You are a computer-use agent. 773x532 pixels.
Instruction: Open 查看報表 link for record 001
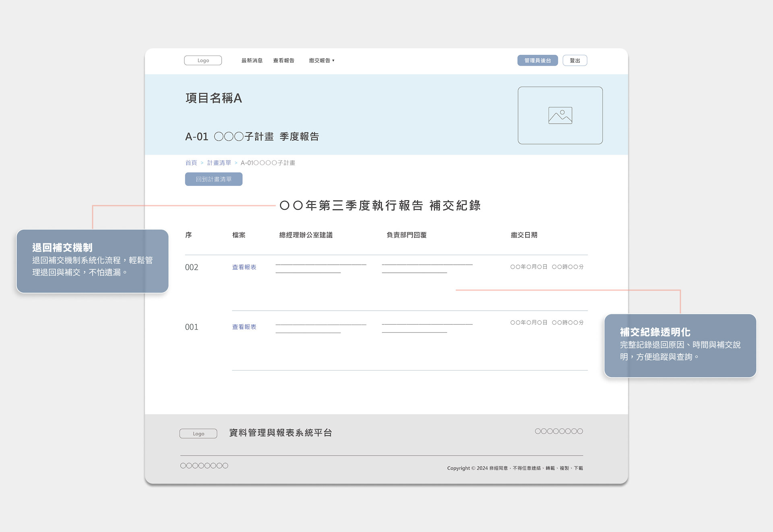pyautogui.click(x=244, y=327)
